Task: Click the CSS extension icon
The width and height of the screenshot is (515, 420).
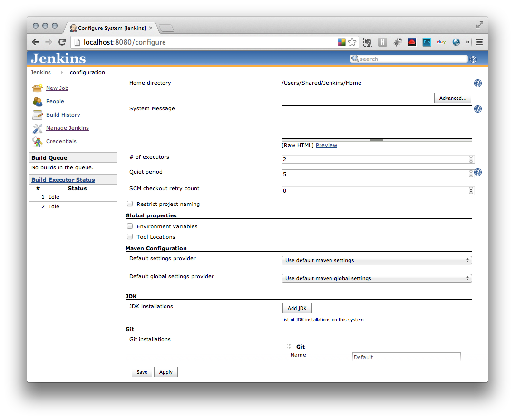Action: click(x=427, y=42)
